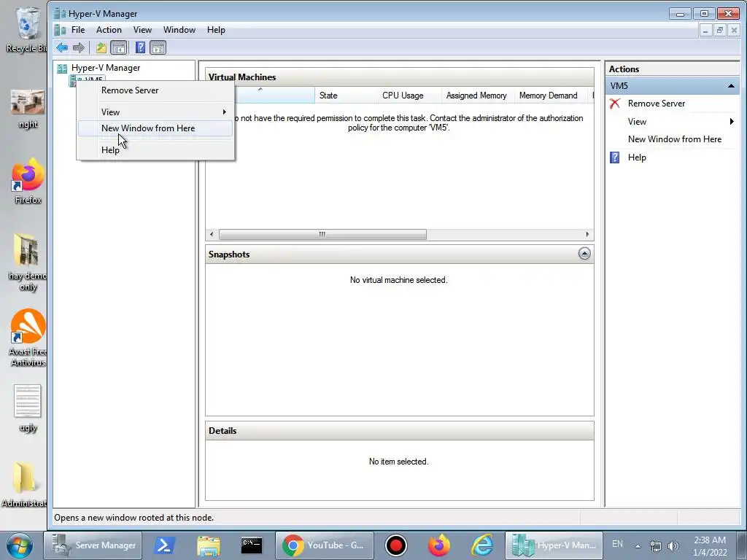Viewport: 747px width, 560px height.
Task: Toggle the Show/Hide Action Pane icon
Action: point(158,47)
